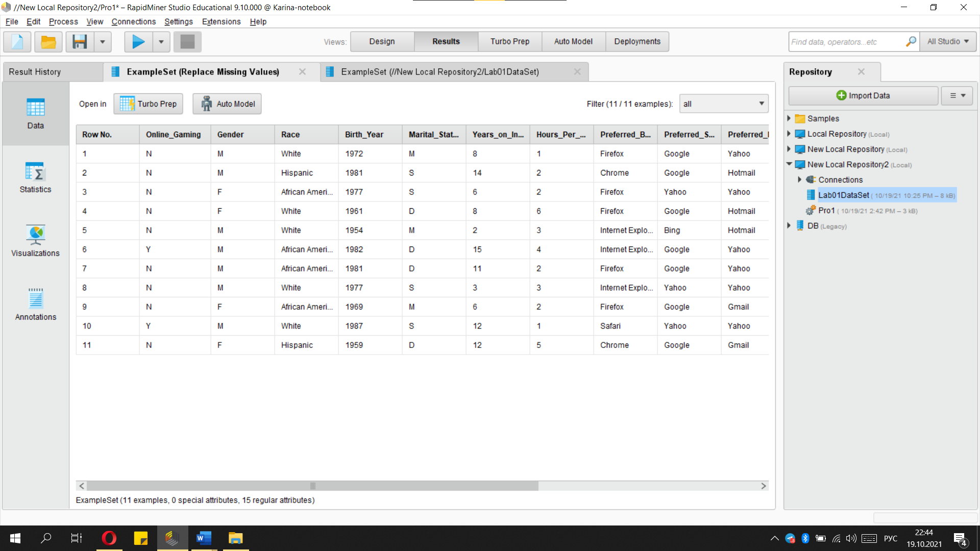This screenshot has width=980, height=551.
Task: Click the volume icon in system tray
Action: [851, 538]
